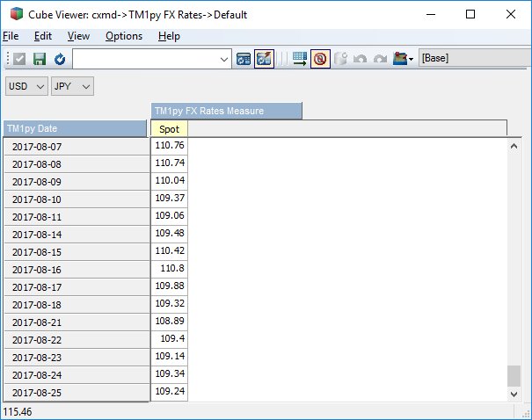Open the view name combo box dropdown
The height and width of the screenshot is (420, 532).
(x=223, y=59)
